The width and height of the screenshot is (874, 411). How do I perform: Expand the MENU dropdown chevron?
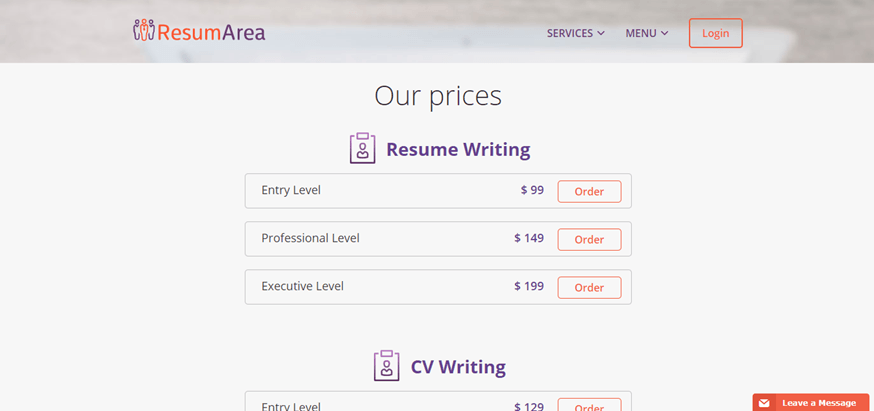tap(664, 33)
